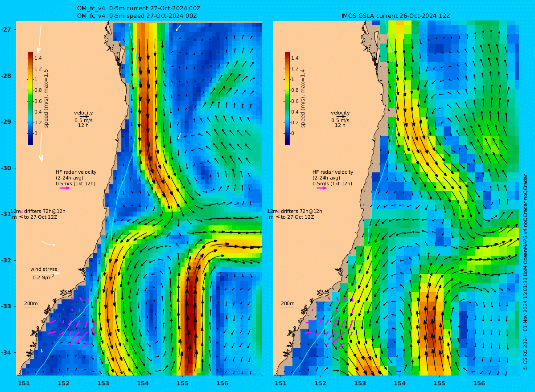Click the left colorbar 0 tick value
Image resolution: width=535 pixels, height=392 pixels.
pyautogui.click(x=36, y=133)
